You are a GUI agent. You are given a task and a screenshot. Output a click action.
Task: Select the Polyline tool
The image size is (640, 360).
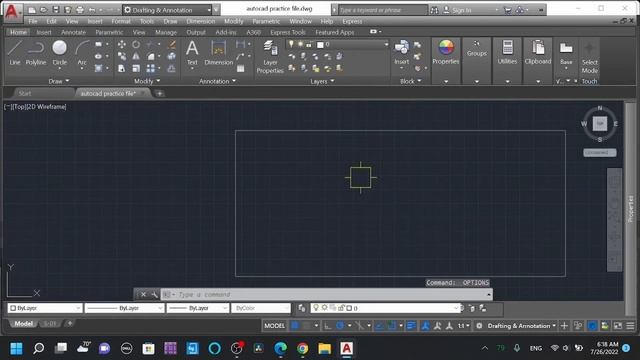pos(36,52)
